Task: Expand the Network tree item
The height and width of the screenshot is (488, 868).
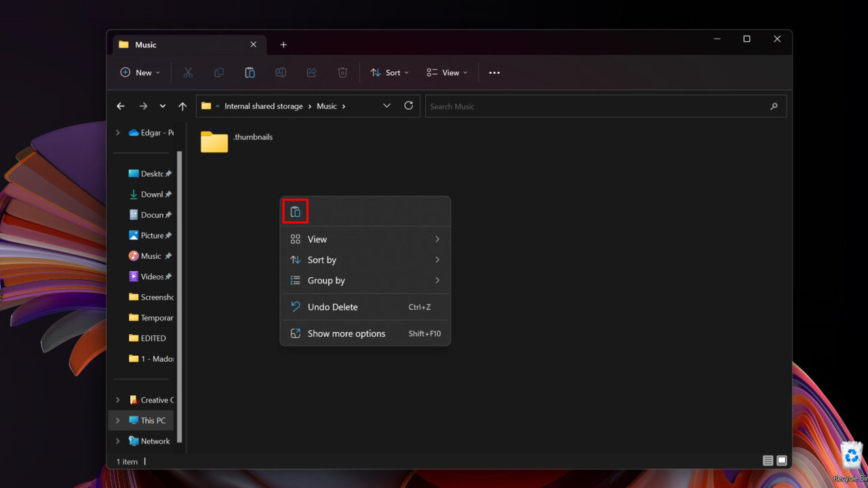Action: [117, 441]
